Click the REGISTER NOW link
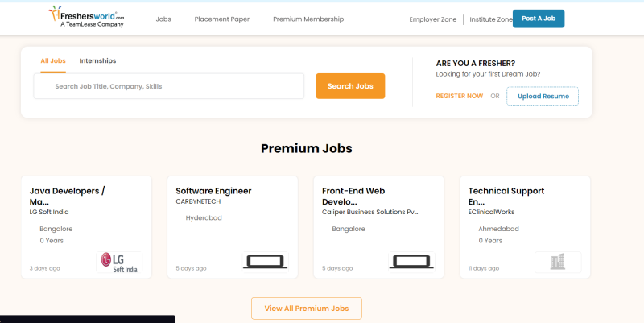The image size is (644, 323). [459, 96]
